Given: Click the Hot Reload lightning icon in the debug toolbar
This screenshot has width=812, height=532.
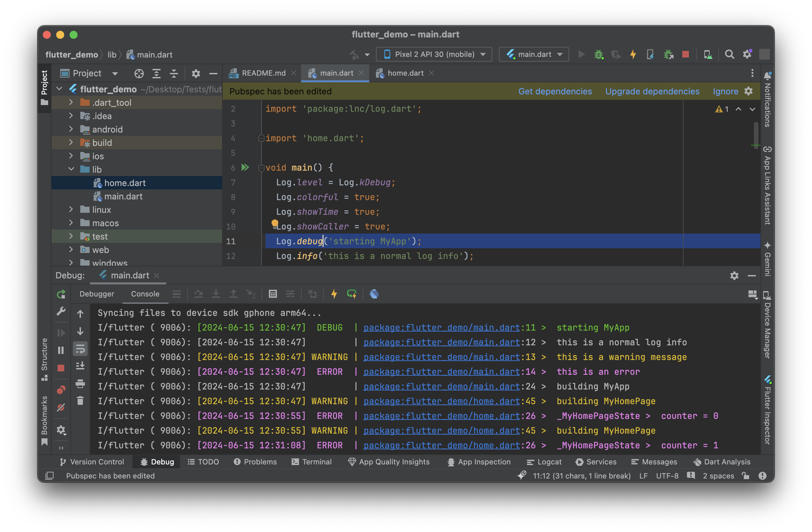Looking at the screenshot, I should click(x=334, y=294).
